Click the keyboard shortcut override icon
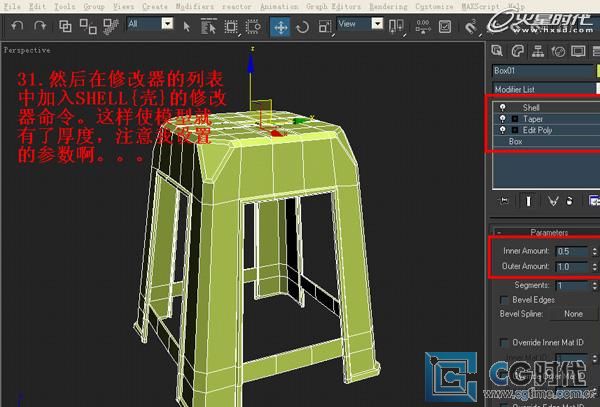 [x=445, y=27]
